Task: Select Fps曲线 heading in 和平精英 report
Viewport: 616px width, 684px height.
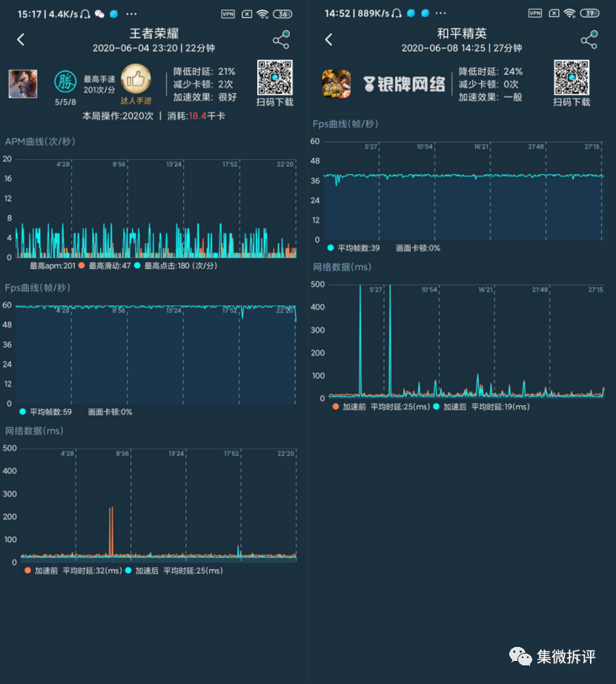Action: tap(345, 124)
